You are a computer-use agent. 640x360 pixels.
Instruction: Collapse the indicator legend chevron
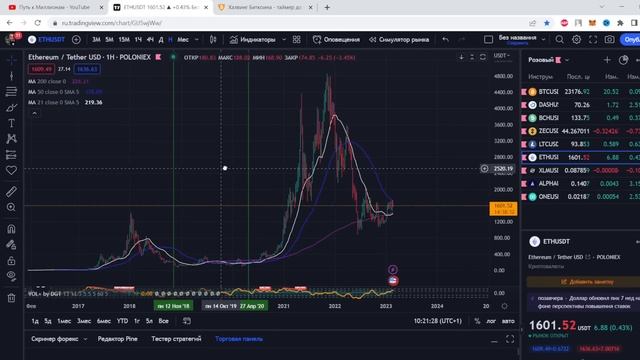coord(35,113)
